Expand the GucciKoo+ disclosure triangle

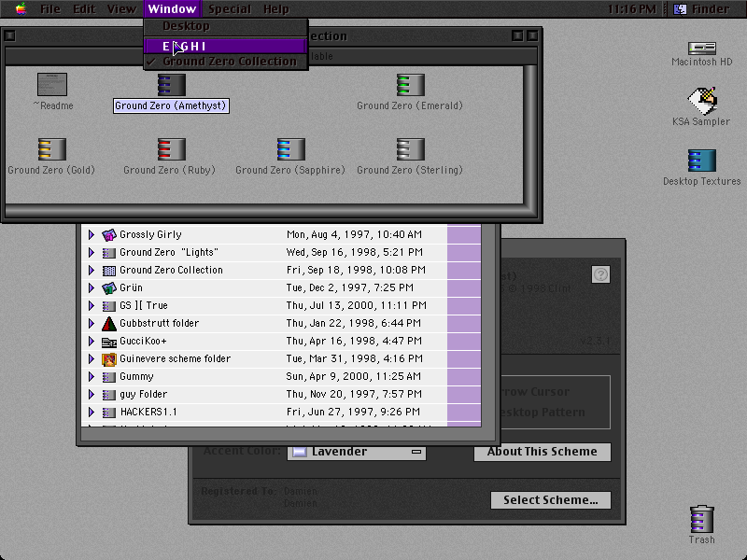pyautogui.click(x=91, y=341)
